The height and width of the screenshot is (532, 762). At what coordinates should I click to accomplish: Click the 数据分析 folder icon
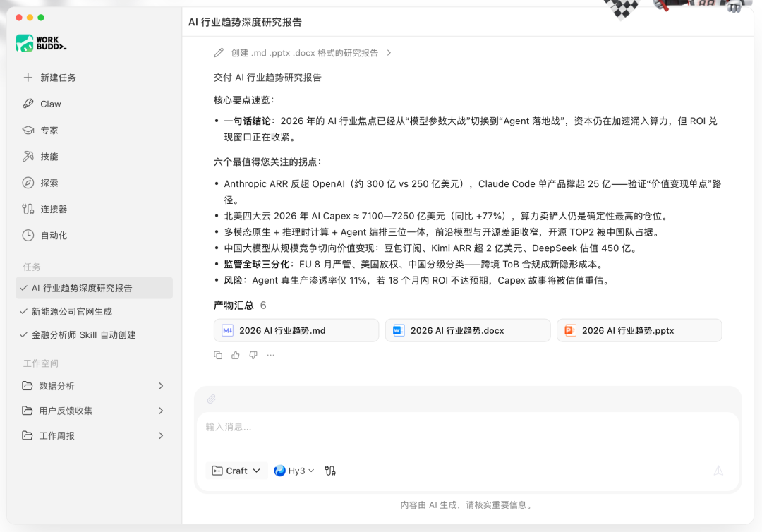(x=28, y=386)
